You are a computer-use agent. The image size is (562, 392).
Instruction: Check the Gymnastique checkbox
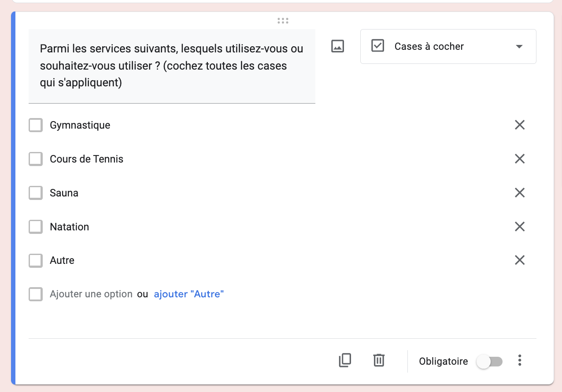click(x=35, y=125)
